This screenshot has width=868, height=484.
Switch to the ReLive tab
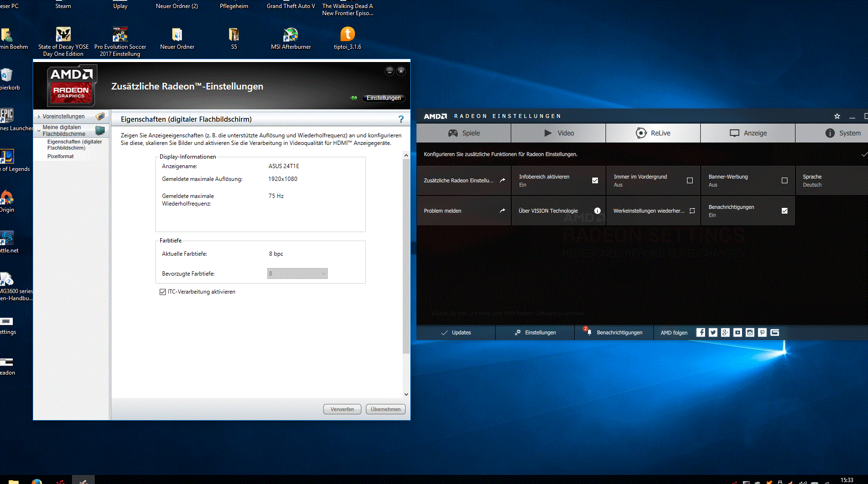pos(653,133)
